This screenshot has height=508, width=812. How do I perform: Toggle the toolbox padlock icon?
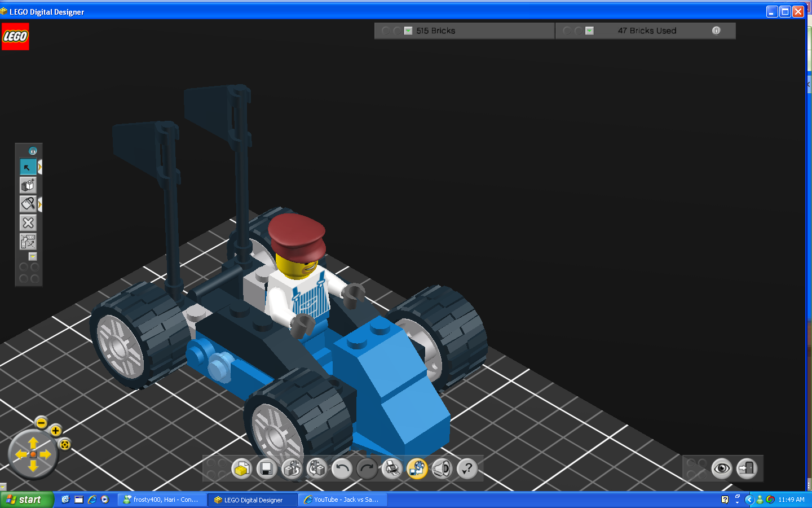(x=33, y=151)
